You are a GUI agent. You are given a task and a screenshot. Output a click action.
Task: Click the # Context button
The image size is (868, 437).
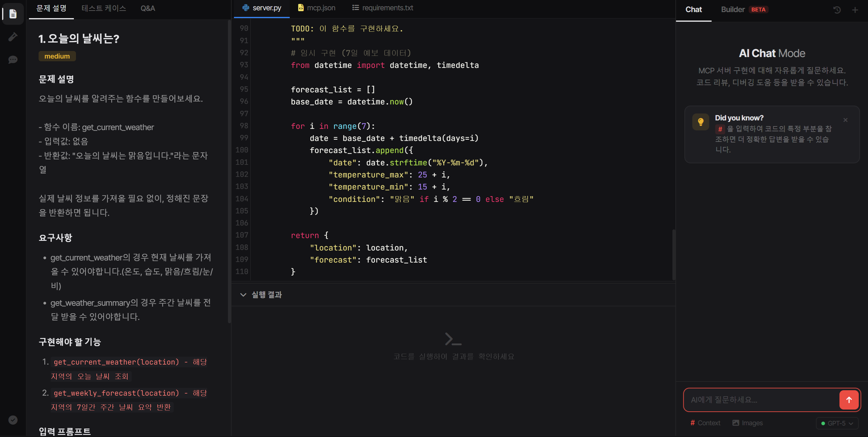click(x=705, y=423)
